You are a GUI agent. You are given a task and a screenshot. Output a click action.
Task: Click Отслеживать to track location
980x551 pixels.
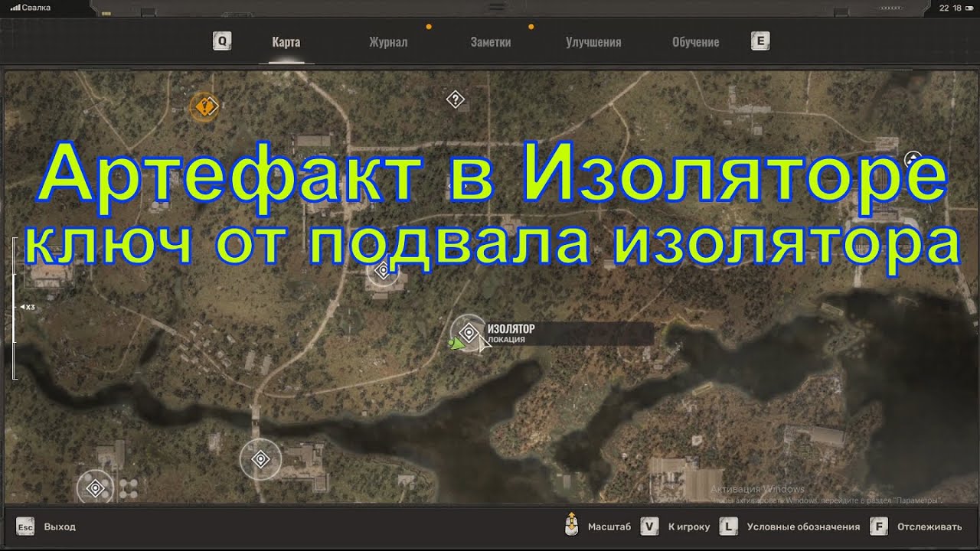(929, 527)
